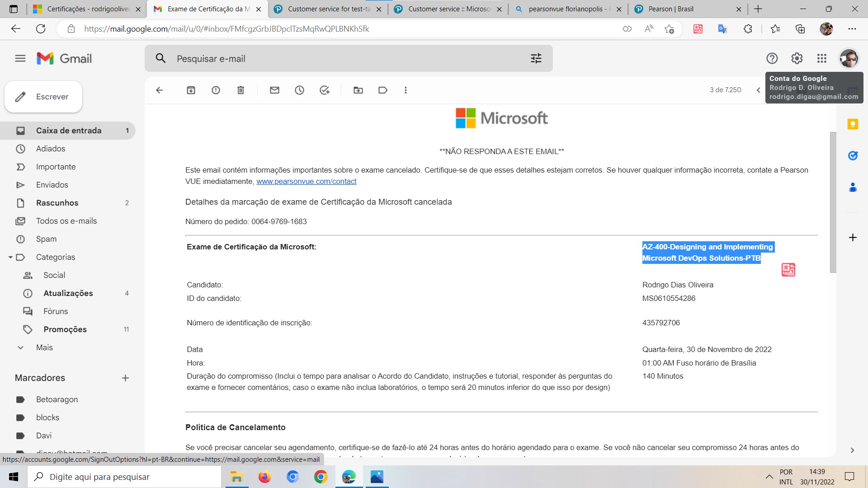Screen dimensions: 868x488
Task: Open Firefox from the taskbar
Action: (264, 477)
